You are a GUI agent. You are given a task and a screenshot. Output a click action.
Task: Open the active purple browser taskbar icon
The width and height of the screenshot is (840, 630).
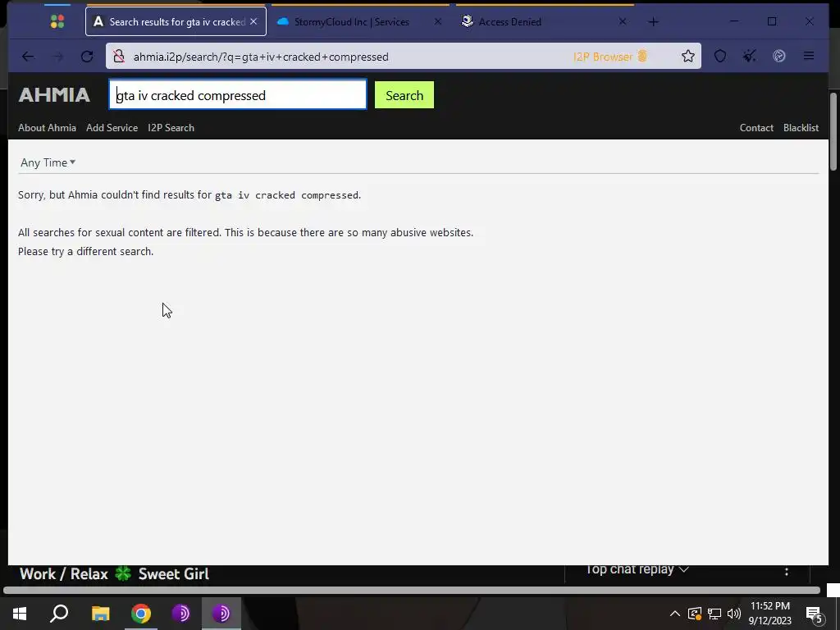(x=221, y=614)
